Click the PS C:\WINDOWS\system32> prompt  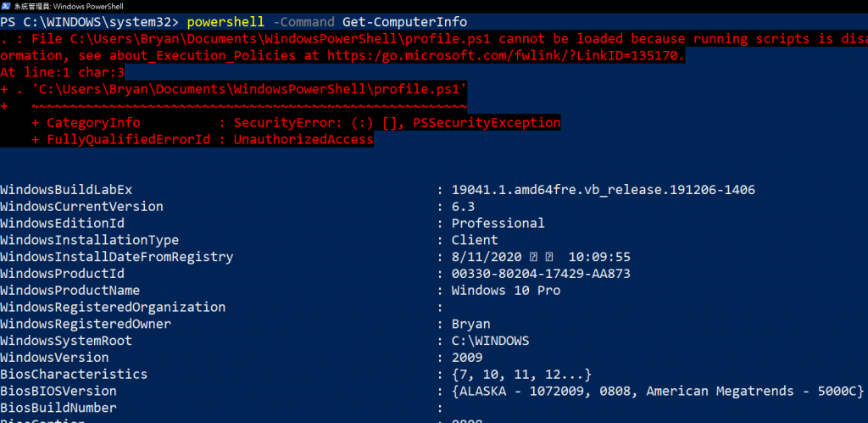90,22
